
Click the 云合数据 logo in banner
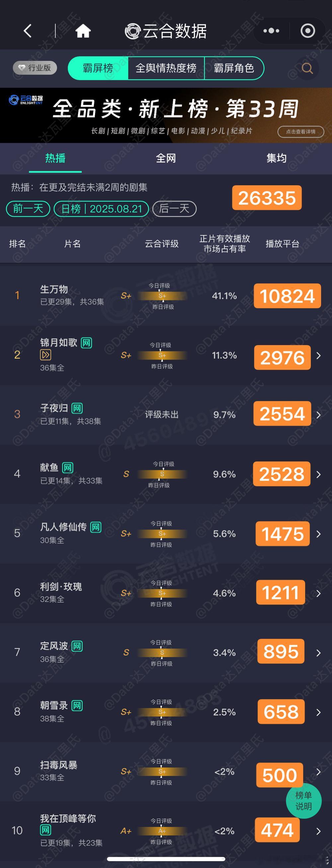pos(26,100)
